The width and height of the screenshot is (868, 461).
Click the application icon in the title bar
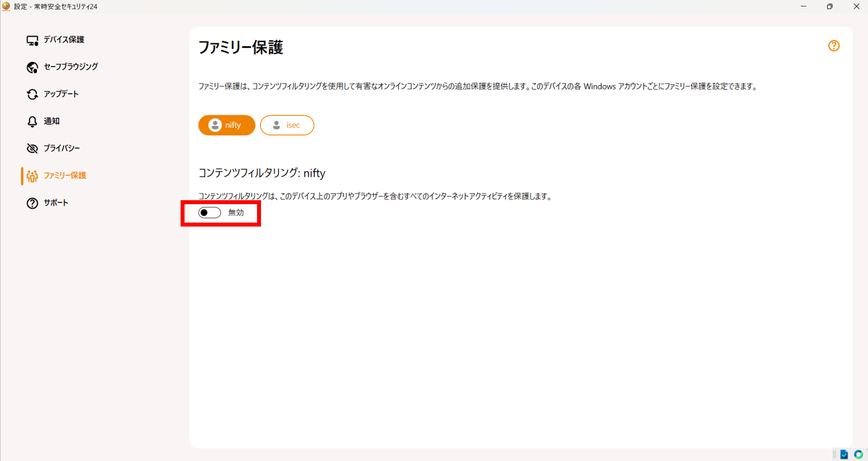click(7, 6)
